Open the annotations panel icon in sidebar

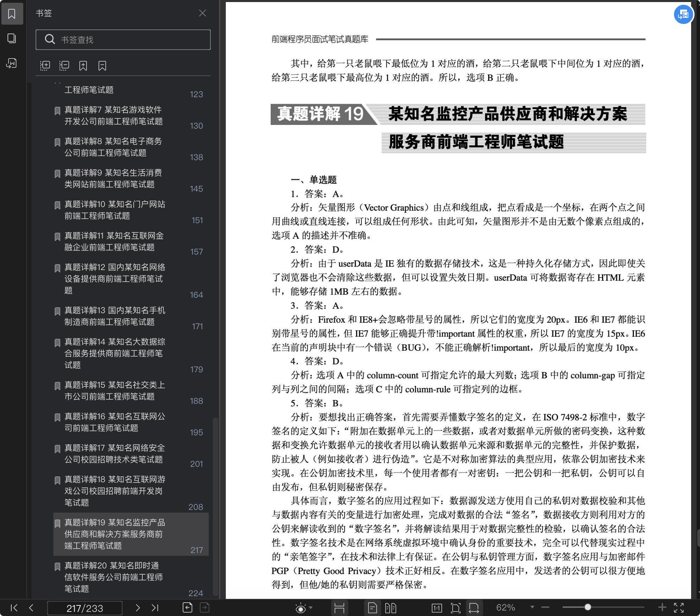pyautogui.click(x=12, y=63)
